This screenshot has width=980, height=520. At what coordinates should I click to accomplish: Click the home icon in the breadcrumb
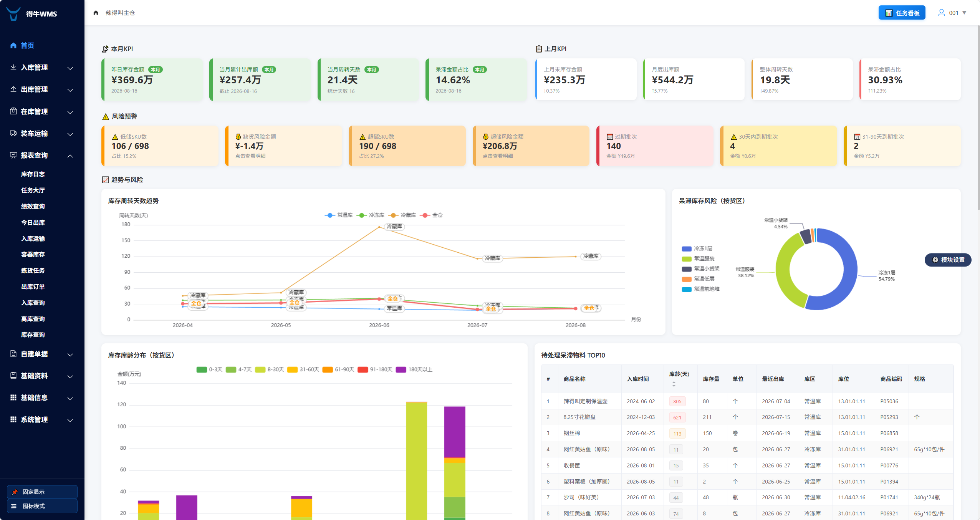(96, 13)
